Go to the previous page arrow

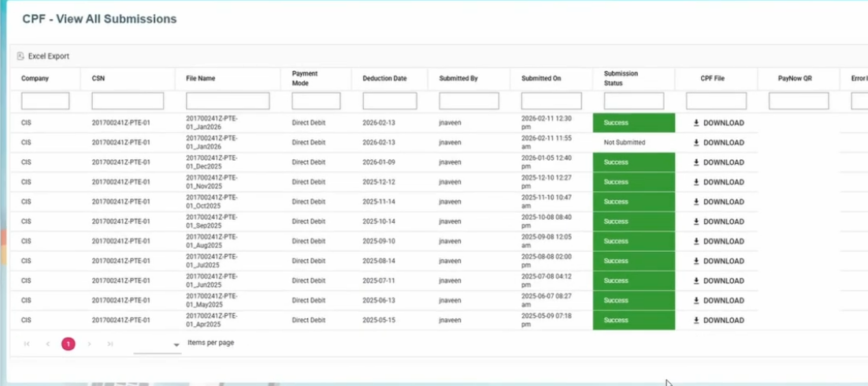48,344
